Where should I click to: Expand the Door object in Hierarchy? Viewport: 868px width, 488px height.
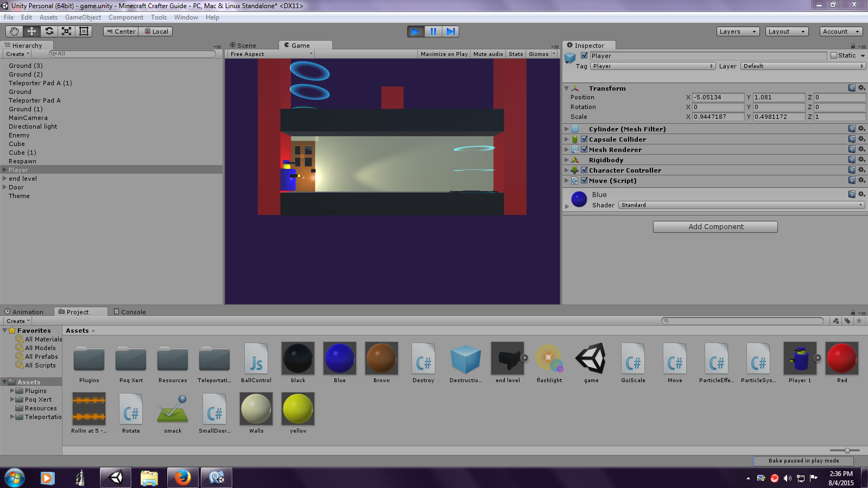click(x=5, y=187)
